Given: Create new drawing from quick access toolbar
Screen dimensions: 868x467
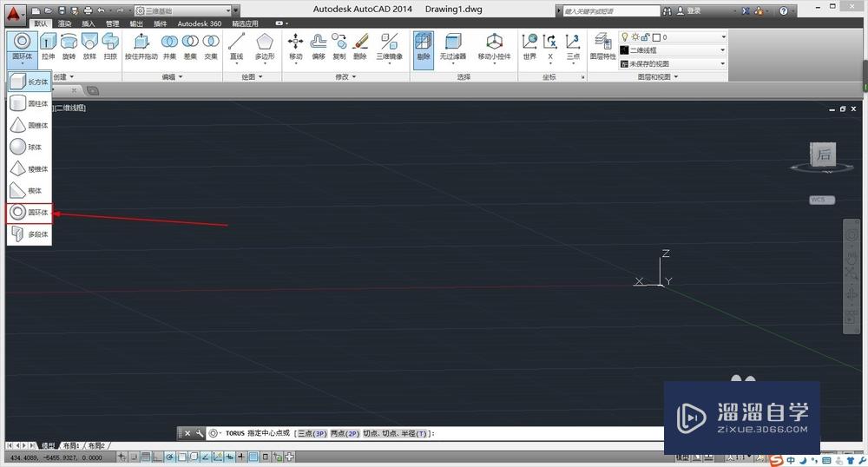Looking at the screenshot, I should pyautogui.click(x=36, y=10).
